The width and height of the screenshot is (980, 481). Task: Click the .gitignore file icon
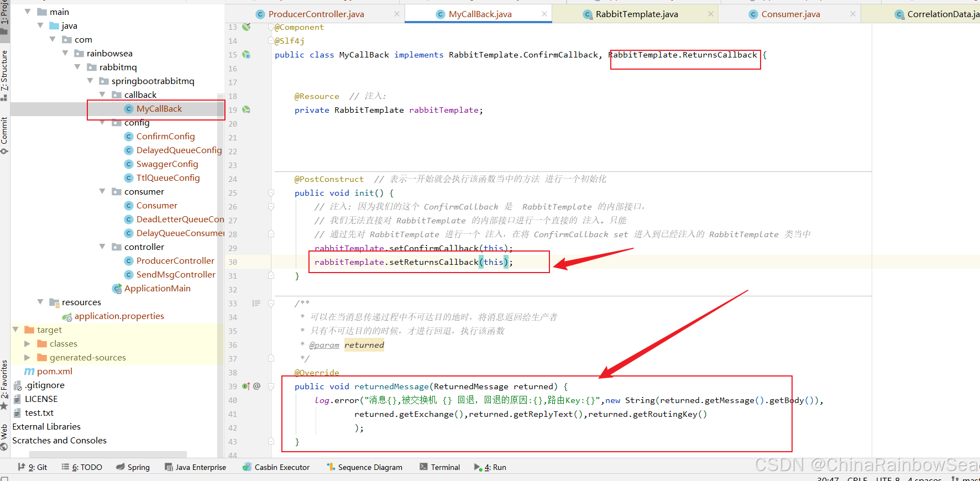coord(17,385)
